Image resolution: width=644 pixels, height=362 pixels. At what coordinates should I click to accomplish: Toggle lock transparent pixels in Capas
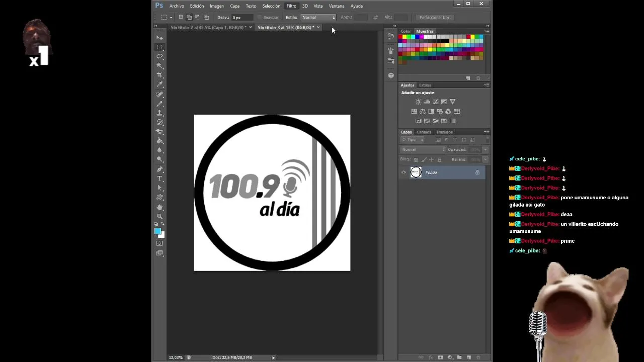(x=416, y=160)
